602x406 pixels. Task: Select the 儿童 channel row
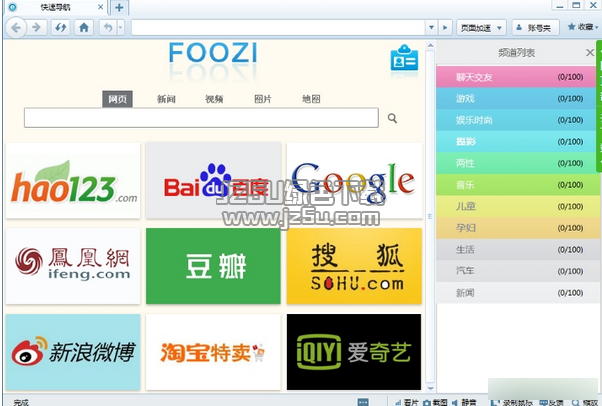tap(516, 206)
